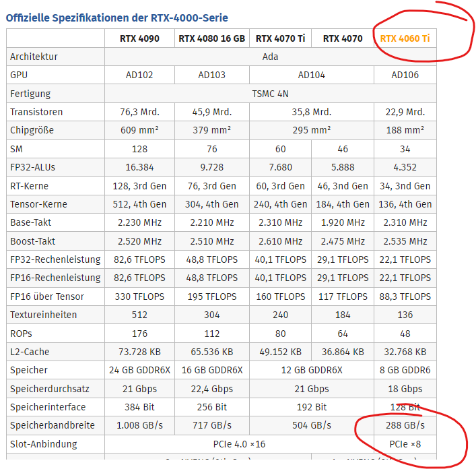Select the "609 mm²" chip size cell

pyautogui.click(x=139, y=130)
